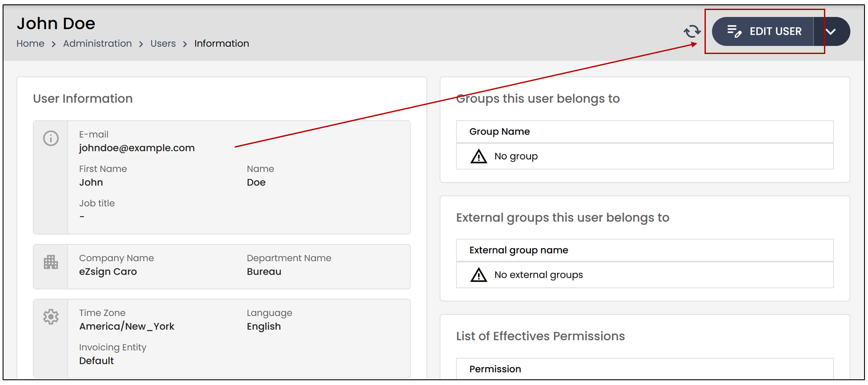Click the Edit User button
The image size is (868, 385).
(x=763, y=31)
